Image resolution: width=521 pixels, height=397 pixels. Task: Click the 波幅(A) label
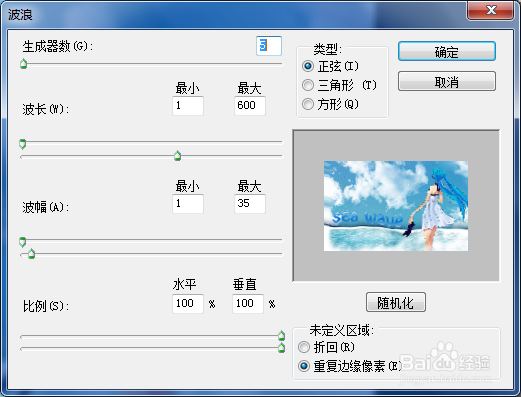click(x=46, y=207)
